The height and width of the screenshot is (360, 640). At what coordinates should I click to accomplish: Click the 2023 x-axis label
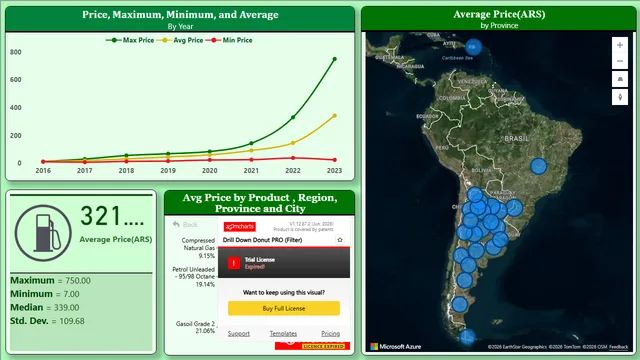[x=335, y=171]
